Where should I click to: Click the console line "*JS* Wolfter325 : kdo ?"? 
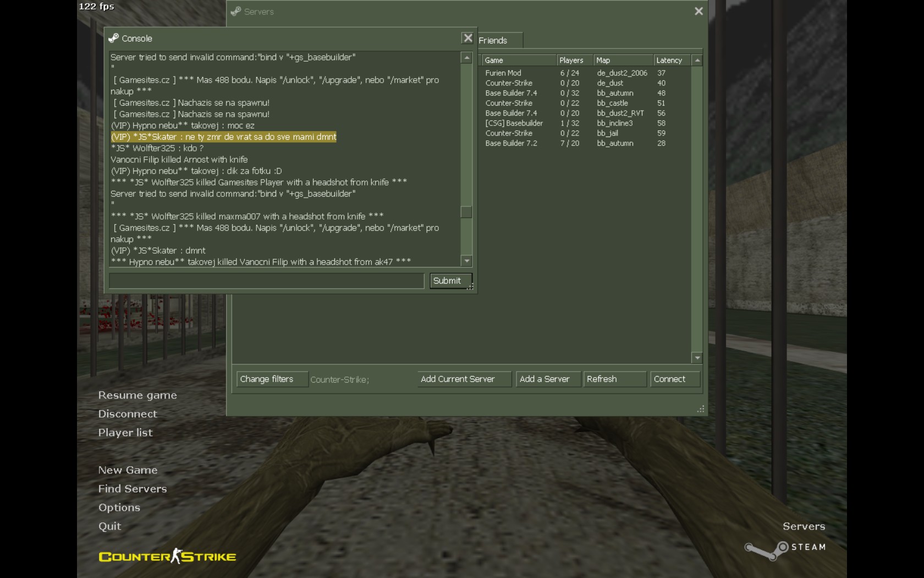(157, 148)
